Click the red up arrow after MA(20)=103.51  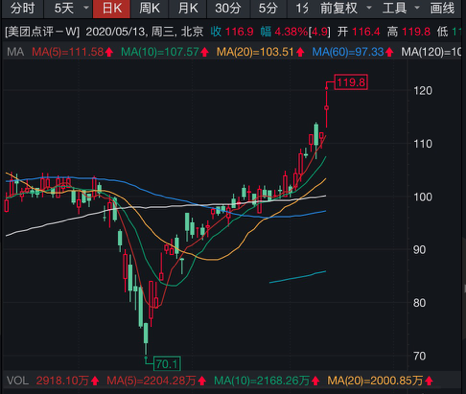(300, 52)
